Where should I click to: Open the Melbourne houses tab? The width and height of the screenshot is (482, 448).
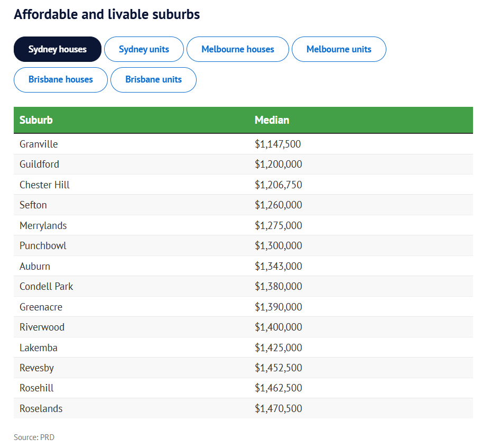[238, 49]
